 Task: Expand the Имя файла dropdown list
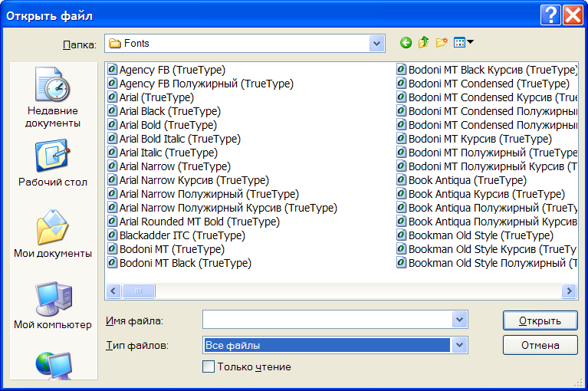[x=459, y=320]
